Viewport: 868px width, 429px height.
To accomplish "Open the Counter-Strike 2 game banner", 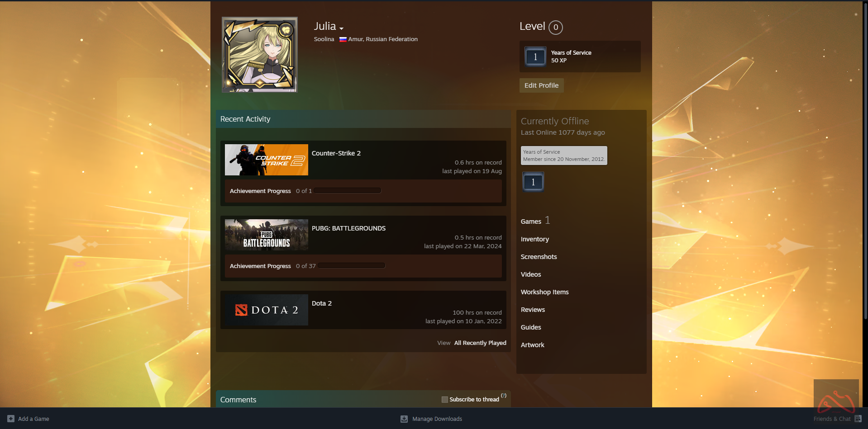I will point(266,160).
